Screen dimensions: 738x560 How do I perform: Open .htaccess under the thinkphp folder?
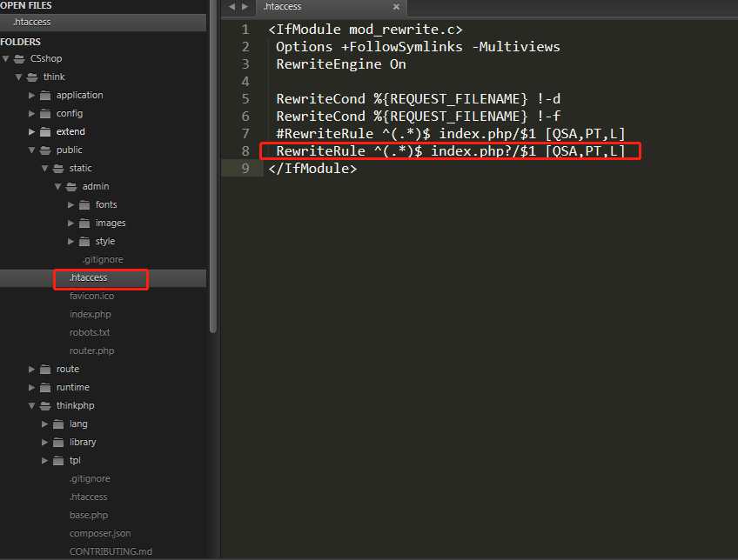88,497
